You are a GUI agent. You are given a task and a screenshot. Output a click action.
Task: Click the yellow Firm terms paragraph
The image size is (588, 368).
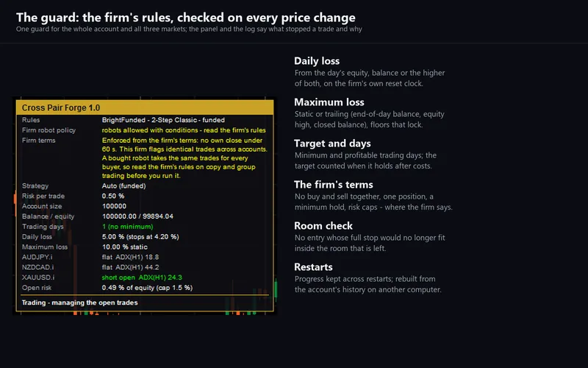point(184,158)
